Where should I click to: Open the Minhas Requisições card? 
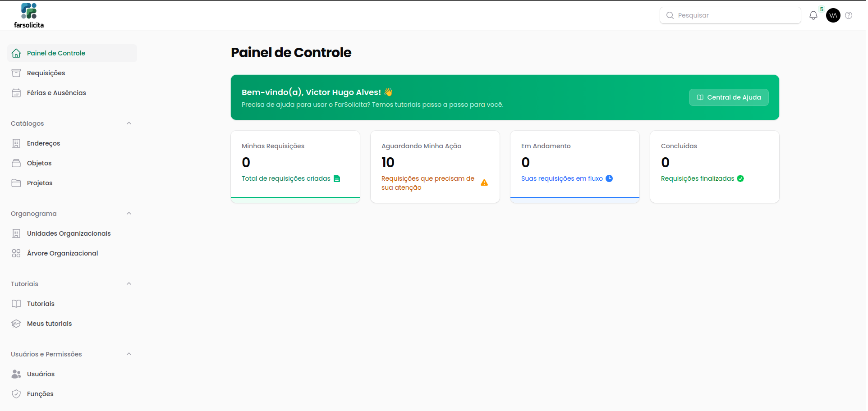click(295, 167)
